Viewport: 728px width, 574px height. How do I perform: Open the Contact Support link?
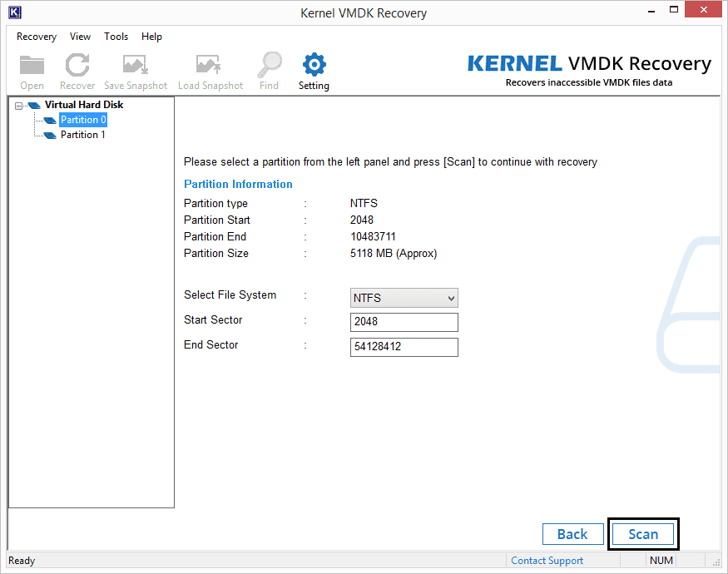pos(547,561)
